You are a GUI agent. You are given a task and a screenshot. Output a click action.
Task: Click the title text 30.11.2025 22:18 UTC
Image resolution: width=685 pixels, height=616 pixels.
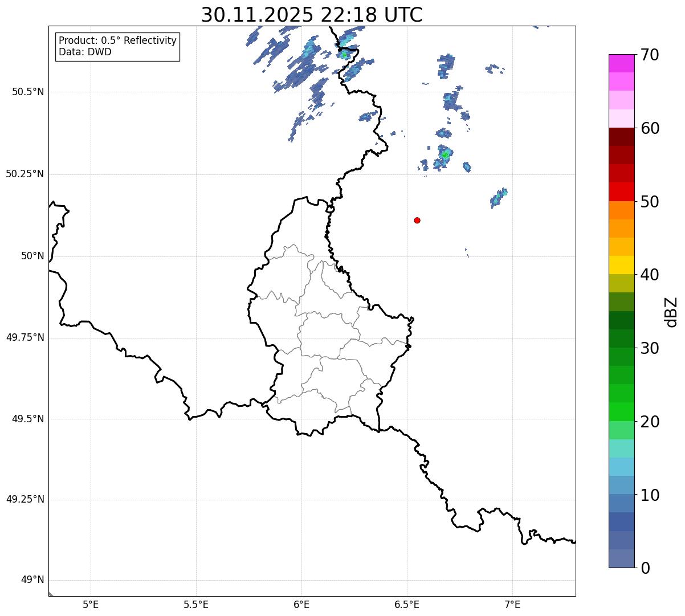[312, 15]
